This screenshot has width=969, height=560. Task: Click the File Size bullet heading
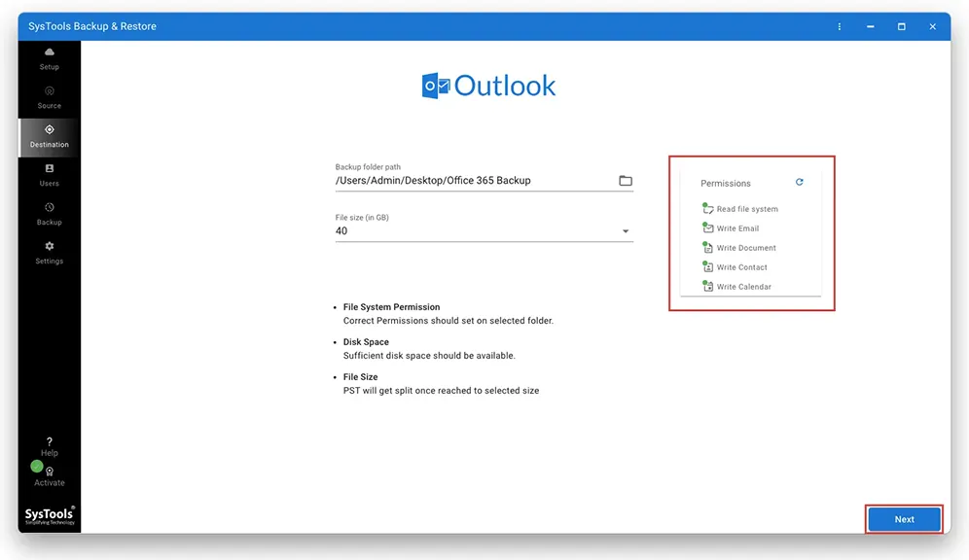pyautogui.click(x=360, y=376)
